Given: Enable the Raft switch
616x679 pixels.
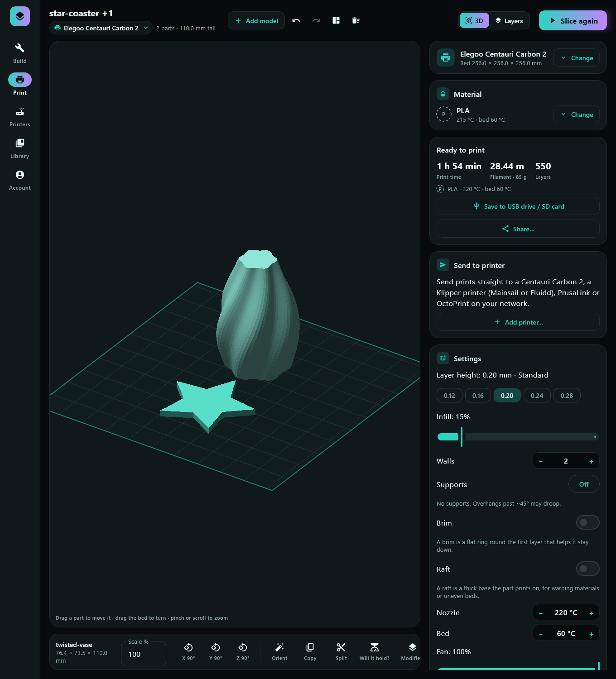Looking at the screenshot, I should [x=587, y=569].
